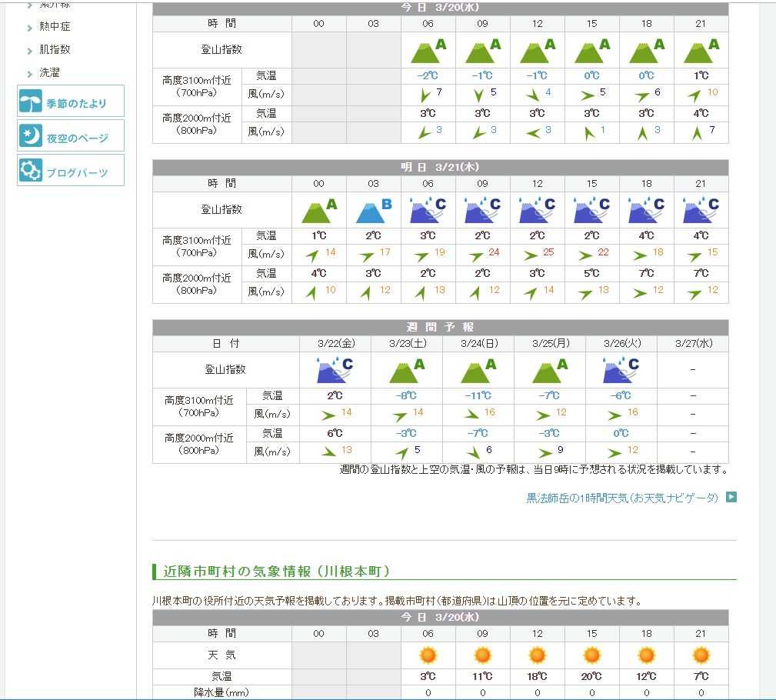The width and height of the screenshot is (776, 700).
Task: Open the 熱中症 sidebar menu item
Action: pyautogui.click(x=55, y=26)
